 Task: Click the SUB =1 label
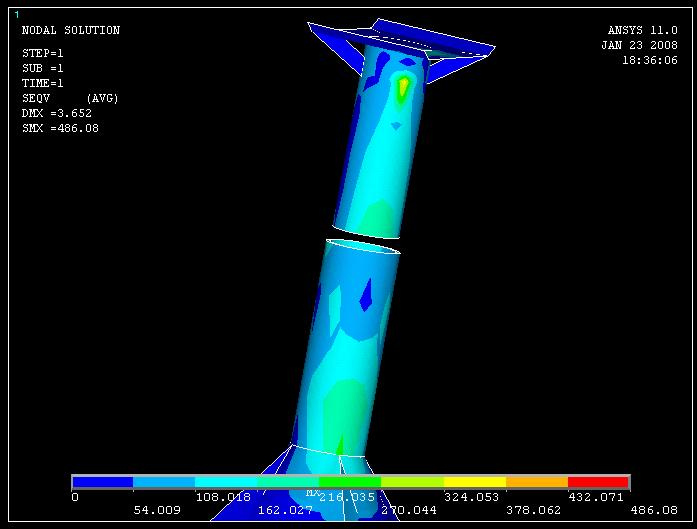click(x=43, y=68)
